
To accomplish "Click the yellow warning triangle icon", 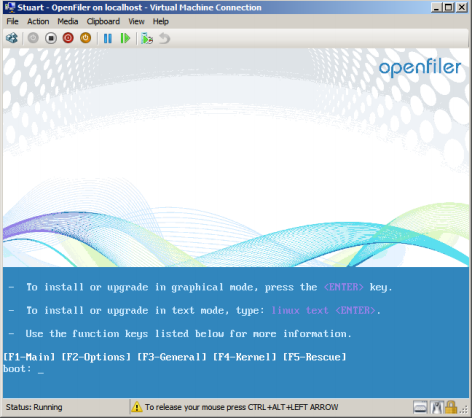I will 137,407.
